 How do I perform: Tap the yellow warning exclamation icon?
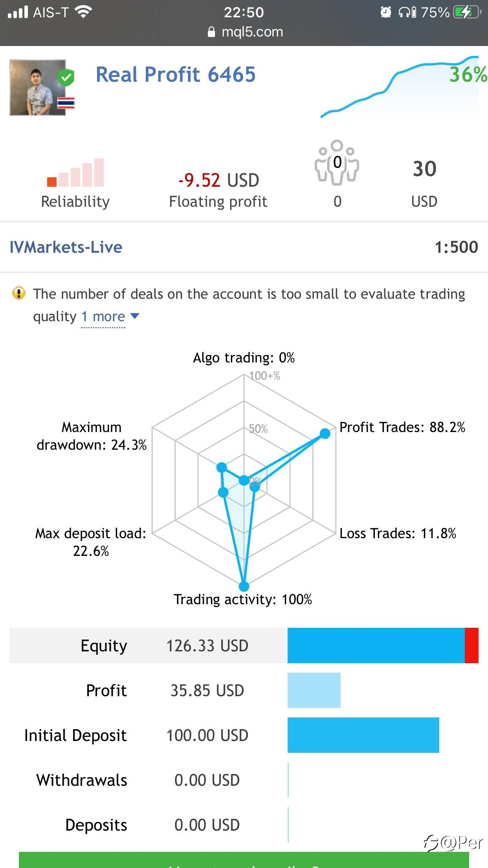tap(19, 293)
